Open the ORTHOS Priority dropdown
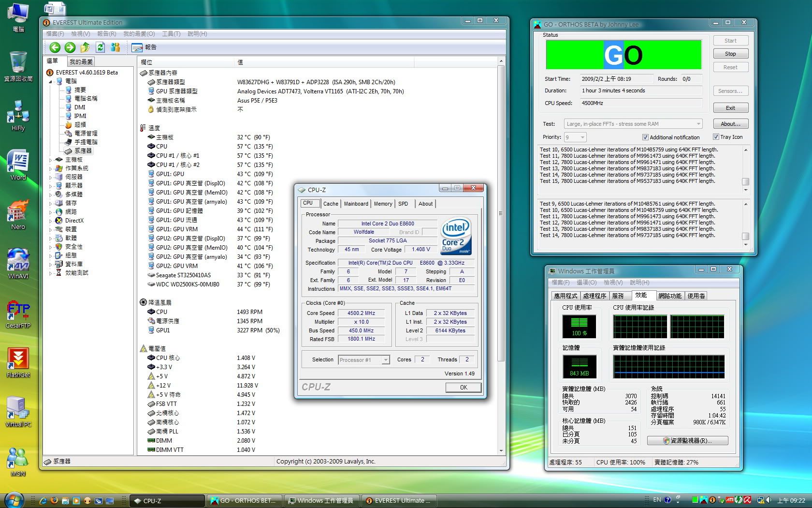The width and height of the screenshot is (812, 508). point(575,137)
